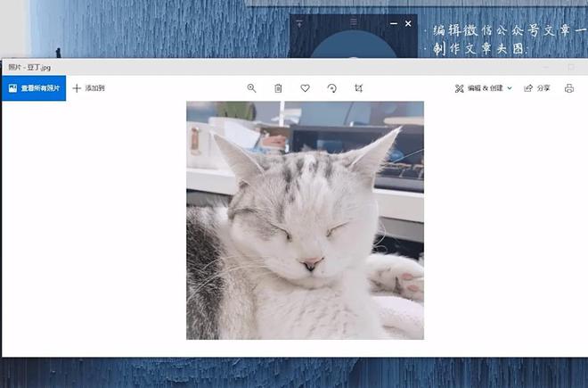
Task: Click the 照片 - 豆丁.jpg title bar
Action: click(x=178, y=67)
